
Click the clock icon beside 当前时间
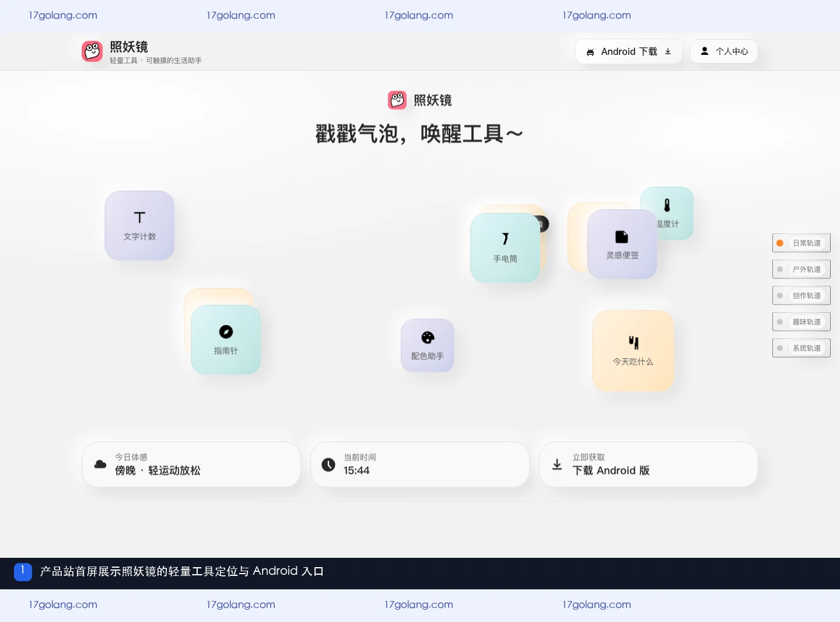tap(328, 464)
